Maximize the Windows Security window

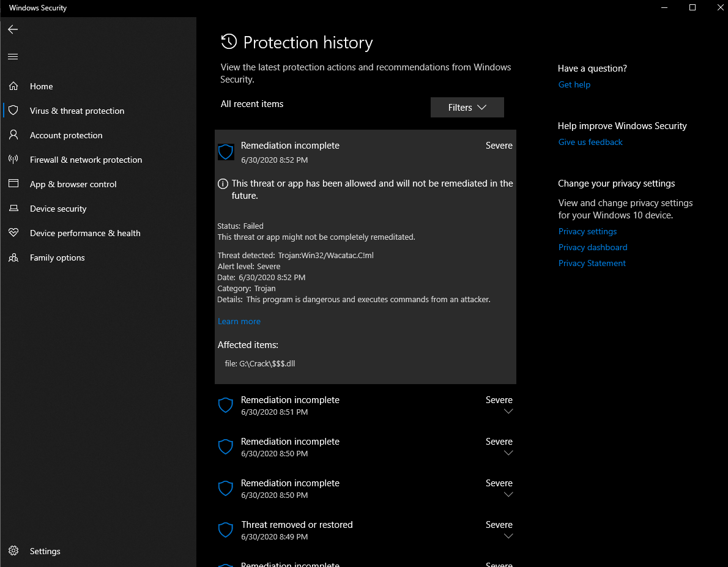coord(693,7)
